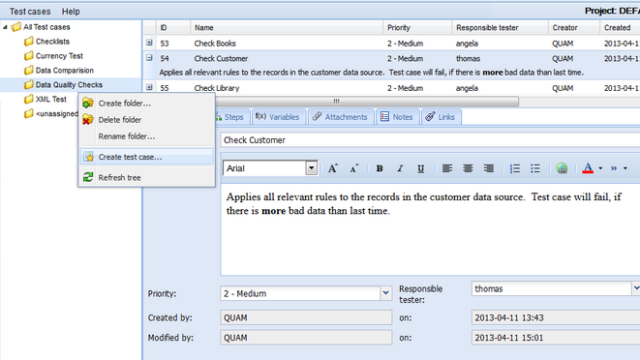Click the decrease font size icon

(354, 168)
